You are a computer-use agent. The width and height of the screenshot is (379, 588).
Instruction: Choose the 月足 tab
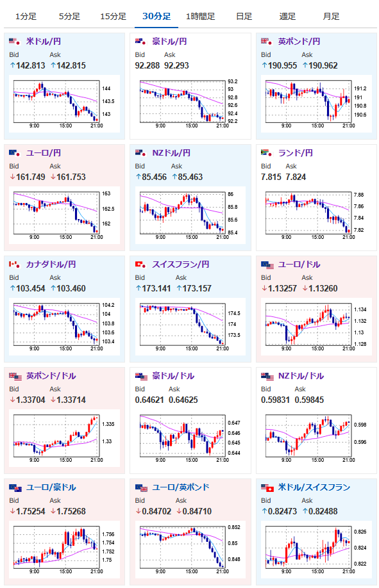(x=331, y=17)
